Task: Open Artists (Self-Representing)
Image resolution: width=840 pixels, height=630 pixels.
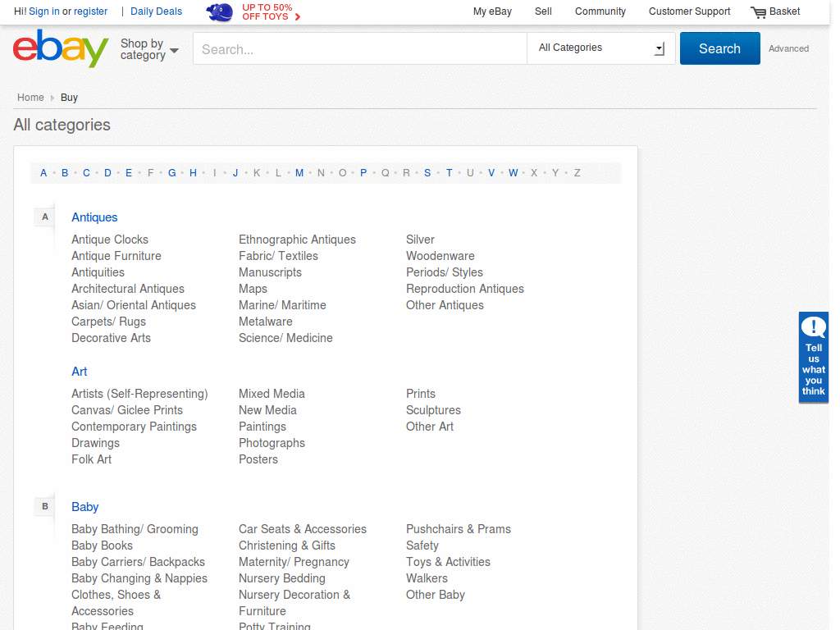Action: [x=139, y=394]
